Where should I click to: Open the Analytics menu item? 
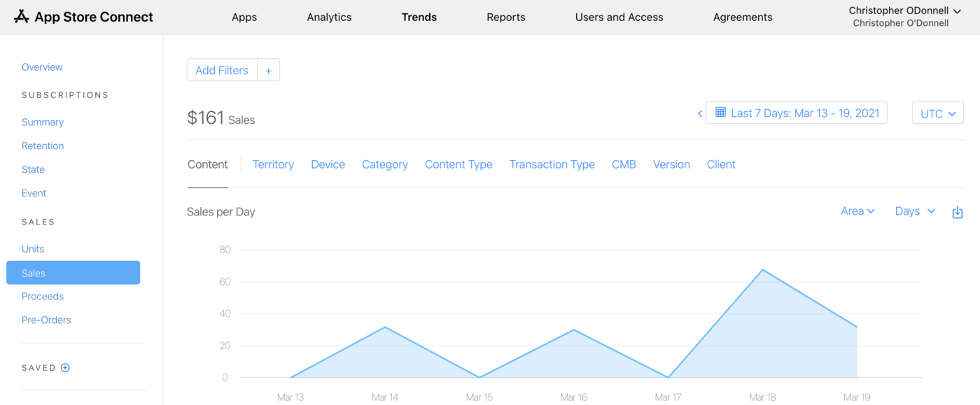point(329,17)
